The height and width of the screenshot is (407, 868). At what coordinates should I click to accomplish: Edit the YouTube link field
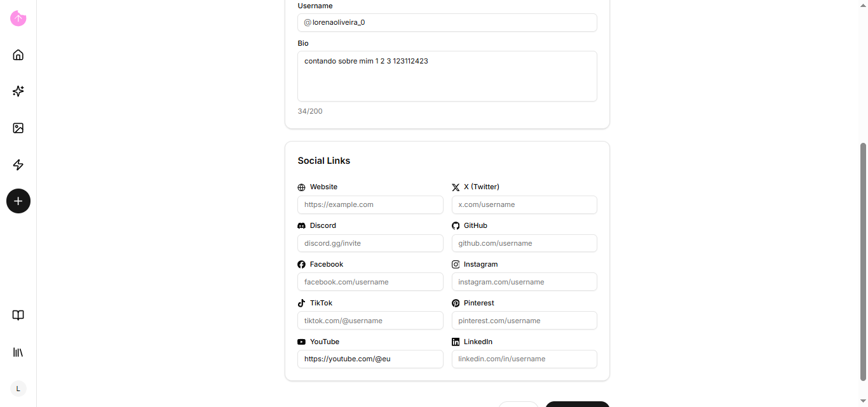click(x=370, y=359)
